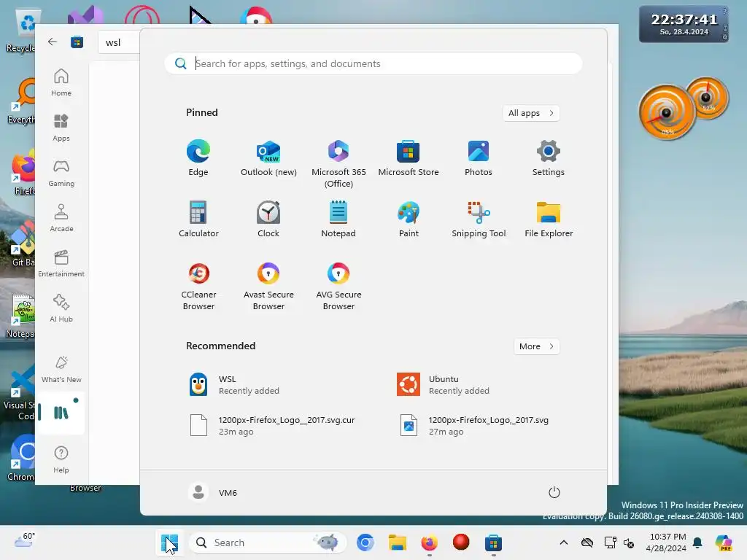
Task: Launch Snipping Tool
Action: point(479,219)
